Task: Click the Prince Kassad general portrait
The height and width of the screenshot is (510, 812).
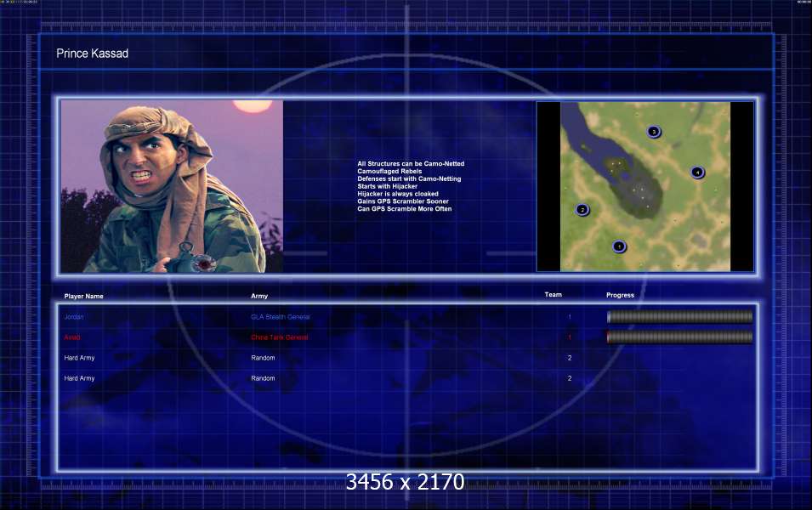Action: coord(172,186)
